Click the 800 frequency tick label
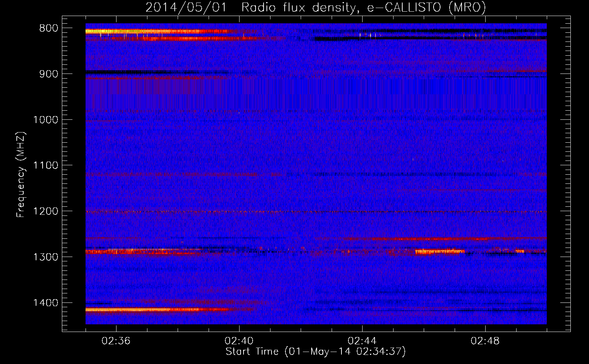This screenshot has width=589, height=364. tap(48, 28)
